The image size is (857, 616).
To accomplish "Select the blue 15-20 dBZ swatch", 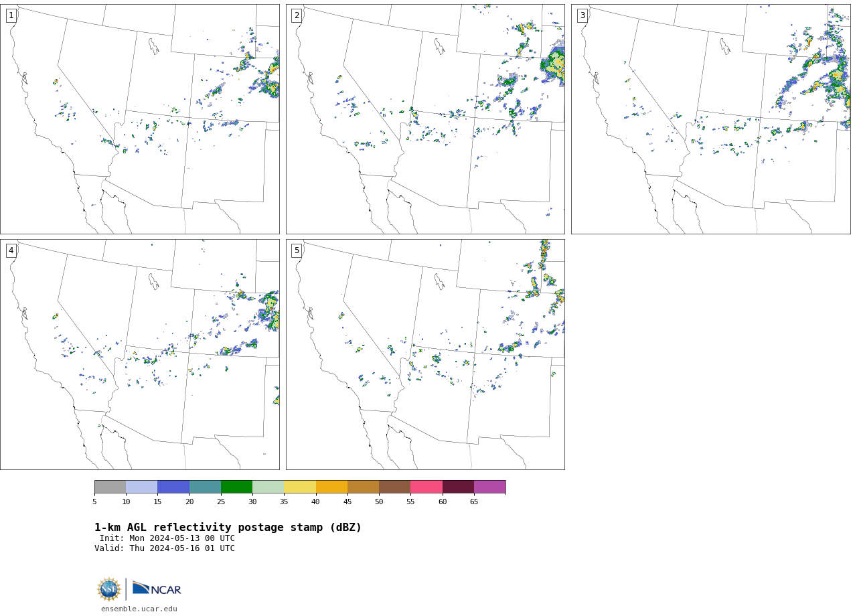I will (173, 487).
